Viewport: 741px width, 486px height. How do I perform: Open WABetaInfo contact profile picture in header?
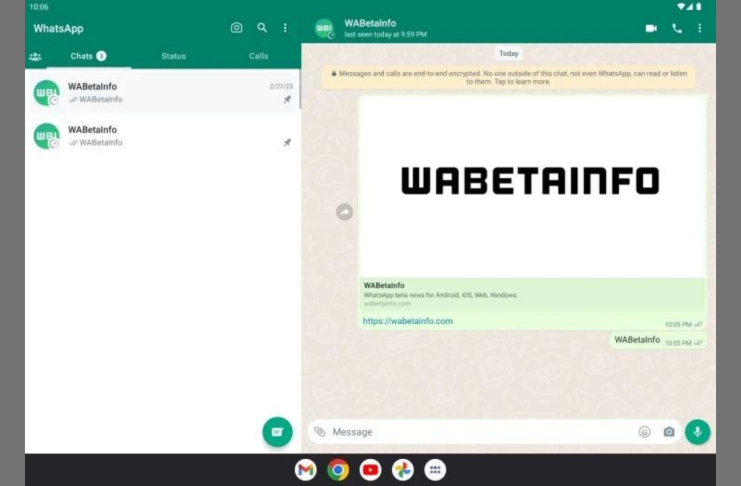pyautogui.click(x=325, y=28)
